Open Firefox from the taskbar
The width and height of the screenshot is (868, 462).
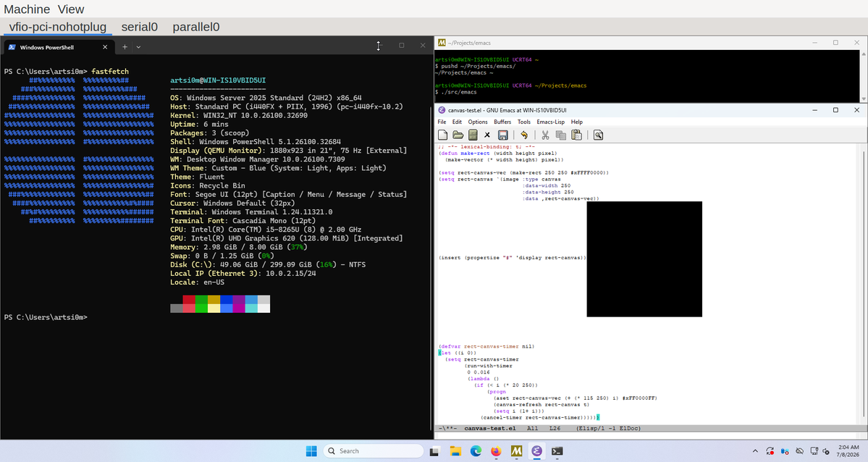496,451
